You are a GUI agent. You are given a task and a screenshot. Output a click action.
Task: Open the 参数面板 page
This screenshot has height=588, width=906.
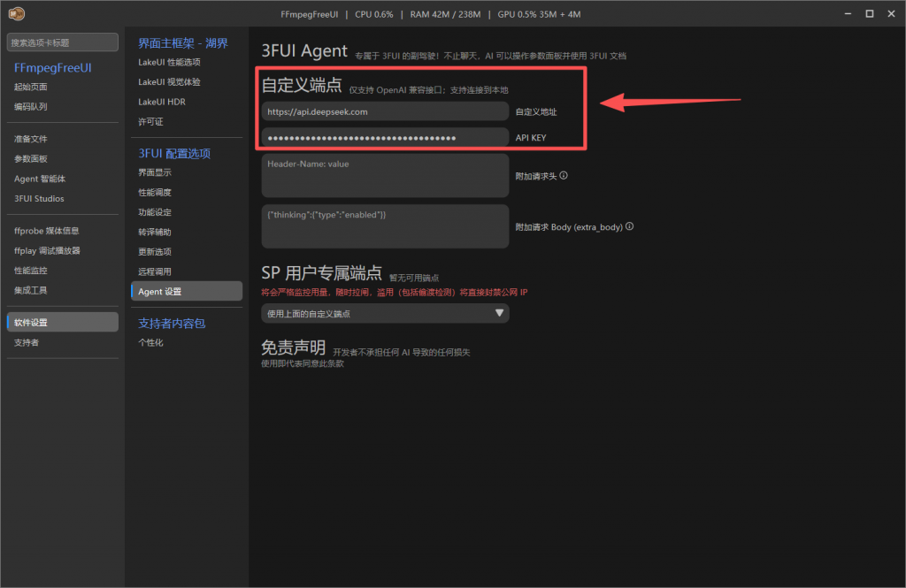click(x=31, y=158)
